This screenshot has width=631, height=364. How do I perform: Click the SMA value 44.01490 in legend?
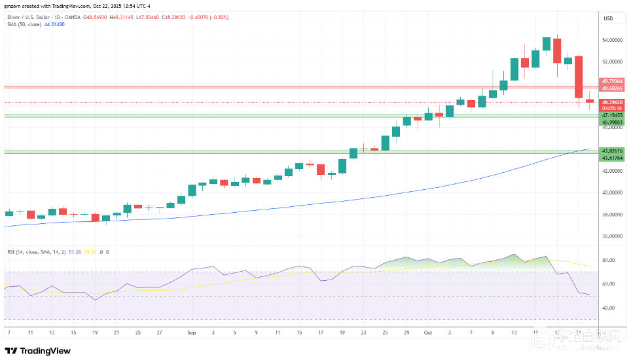[56, 24]
